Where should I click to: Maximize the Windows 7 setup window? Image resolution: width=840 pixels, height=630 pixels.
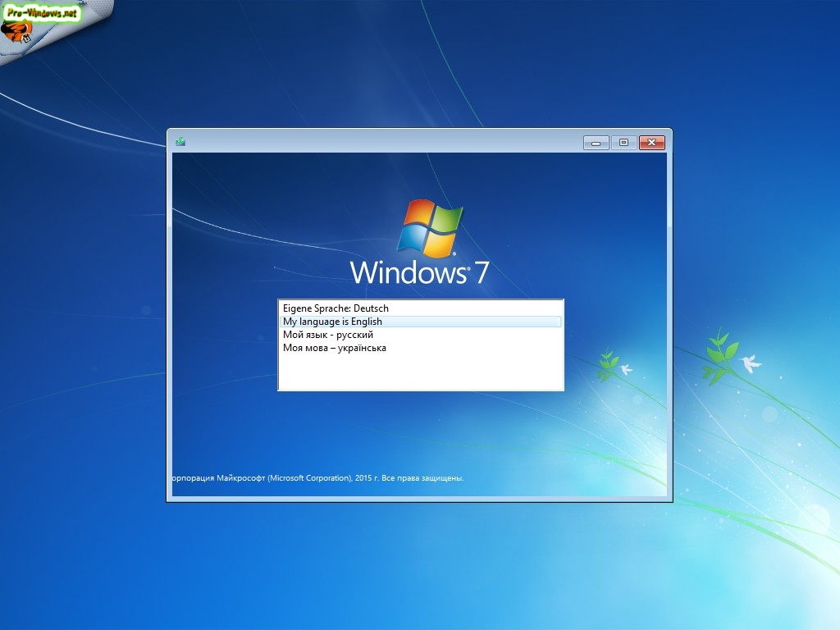(x=623, y=143)
